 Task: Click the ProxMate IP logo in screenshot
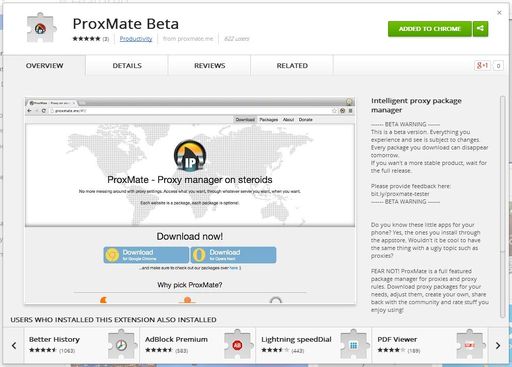tap(190, 156)
